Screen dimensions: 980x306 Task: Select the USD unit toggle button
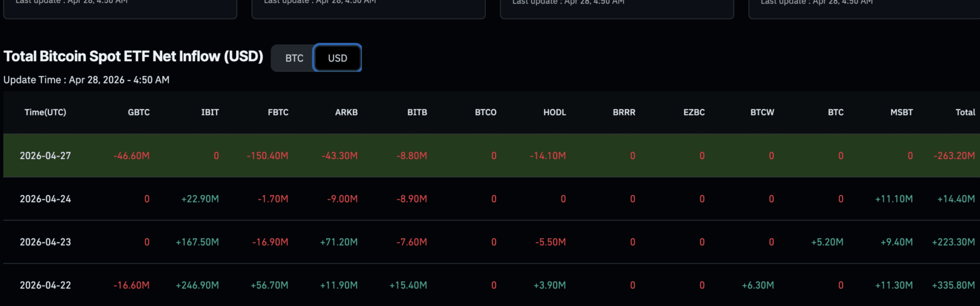pos(337,58)
